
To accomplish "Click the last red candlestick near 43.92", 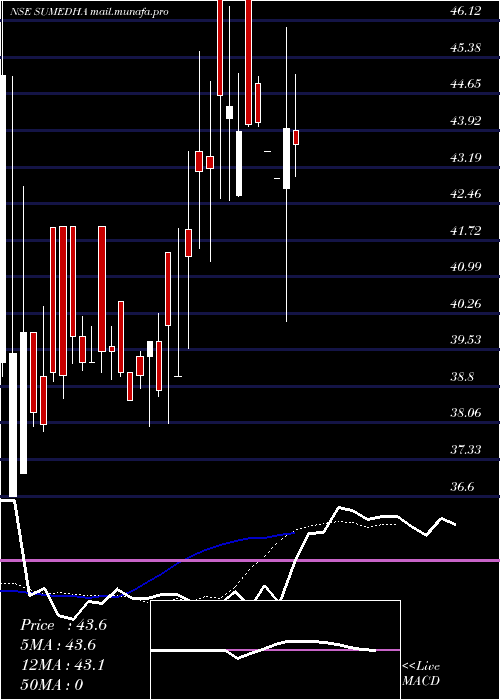I will [296, 137].
